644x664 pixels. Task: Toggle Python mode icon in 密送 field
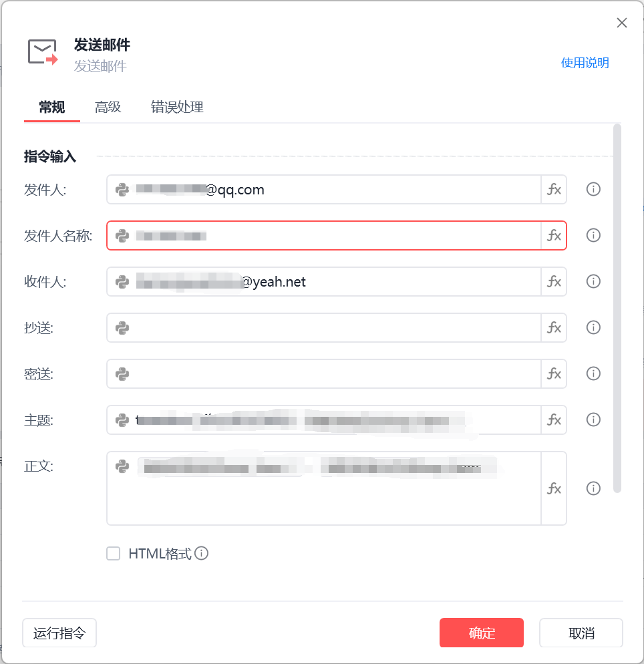pyautogui.click(x=122, y=374)
